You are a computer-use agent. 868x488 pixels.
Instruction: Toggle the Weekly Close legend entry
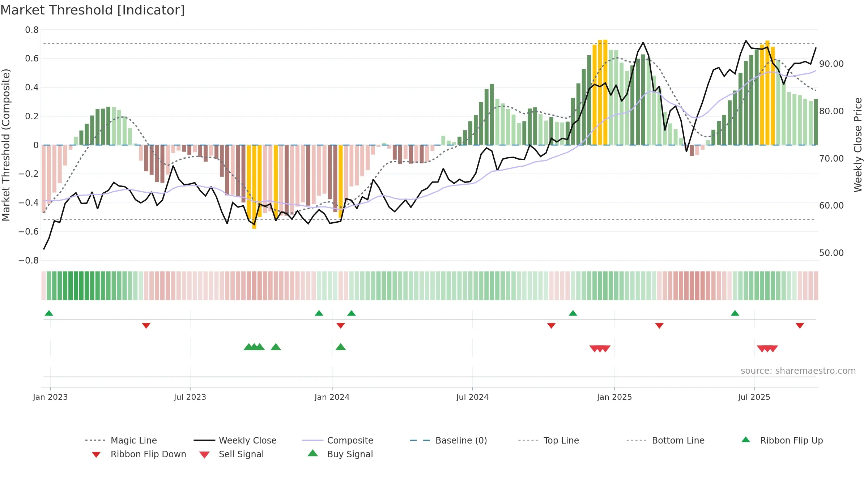coord(235,440)
